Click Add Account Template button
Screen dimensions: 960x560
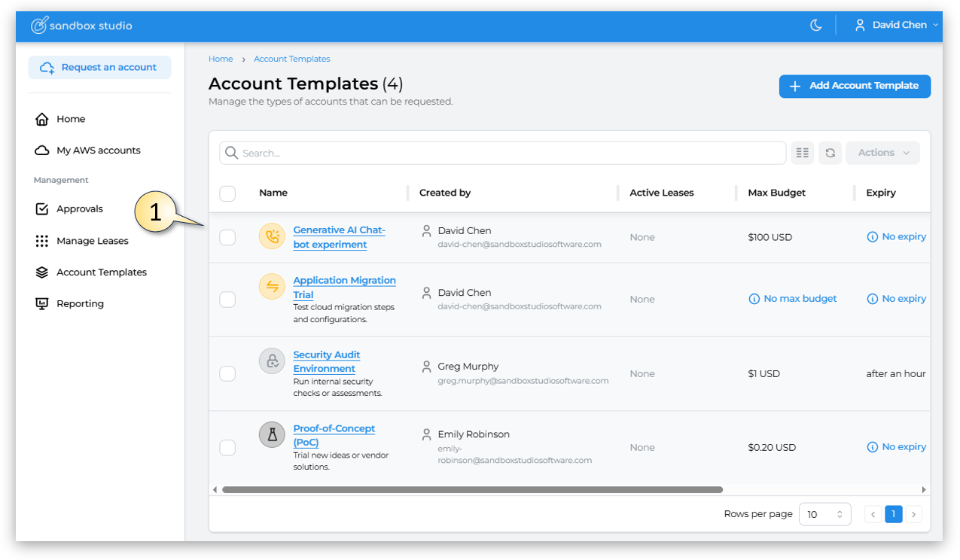pyautogui.click(x=855, y=86)
